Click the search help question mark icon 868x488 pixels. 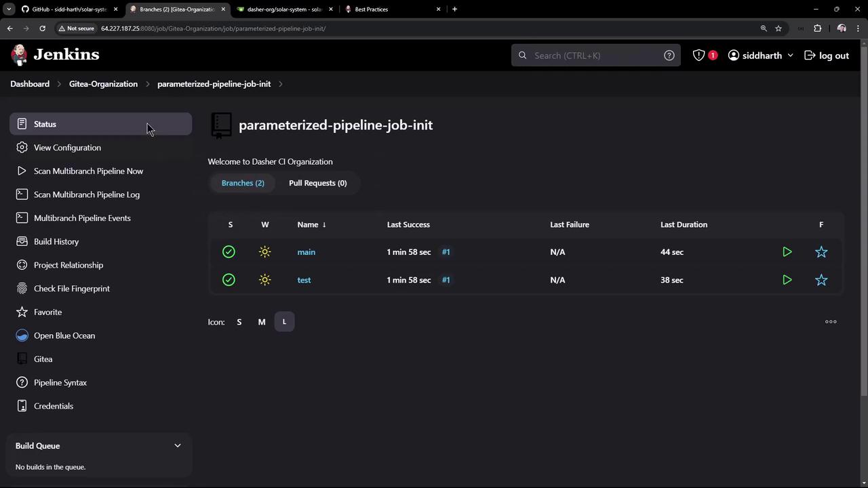(x=669, y=56)
